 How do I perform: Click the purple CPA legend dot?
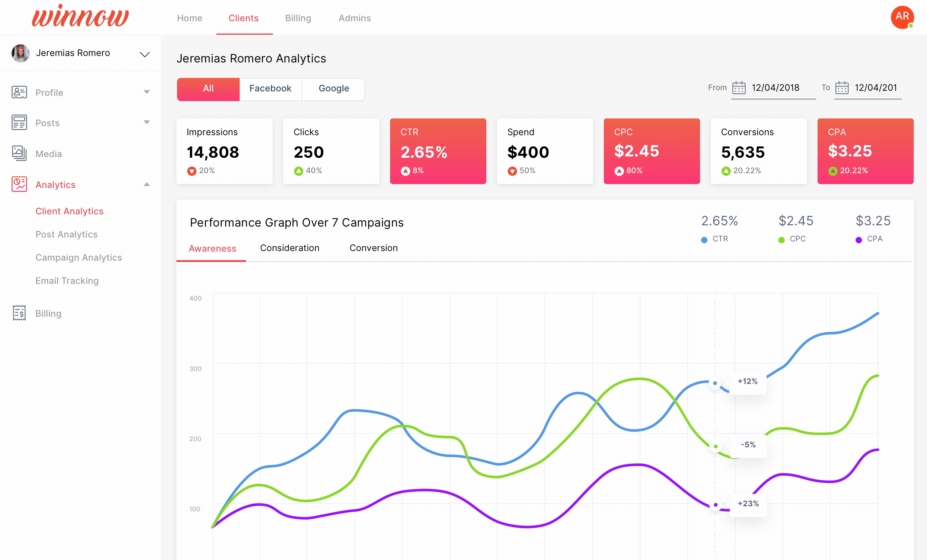[x=858, y=240]
